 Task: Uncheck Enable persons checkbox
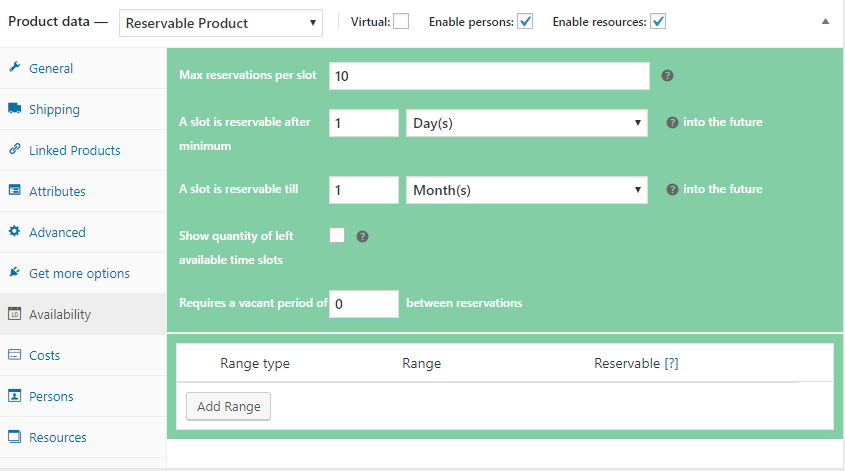coord(525,22)
